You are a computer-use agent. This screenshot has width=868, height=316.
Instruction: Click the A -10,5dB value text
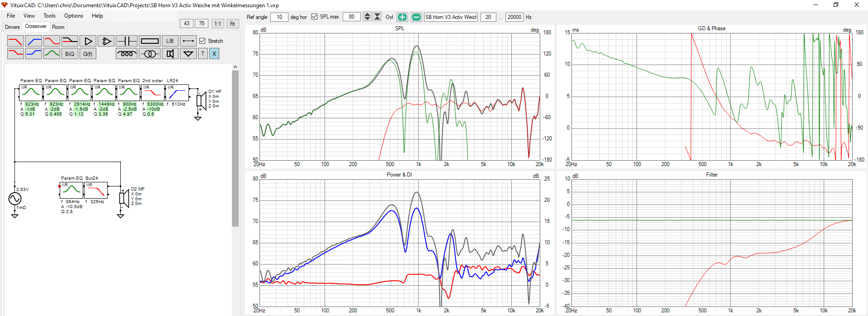point(72,207)
